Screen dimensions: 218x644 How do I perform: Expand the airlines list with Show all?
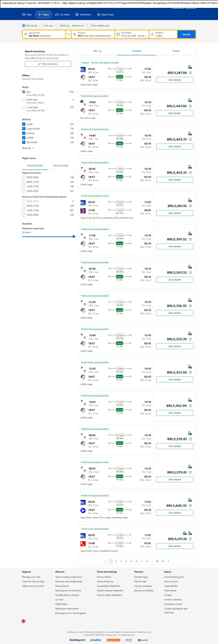pos(28,148)
